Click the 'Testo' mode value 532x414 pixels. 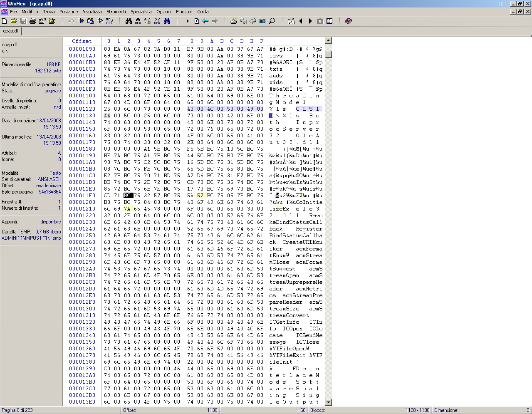coord(55,173)
